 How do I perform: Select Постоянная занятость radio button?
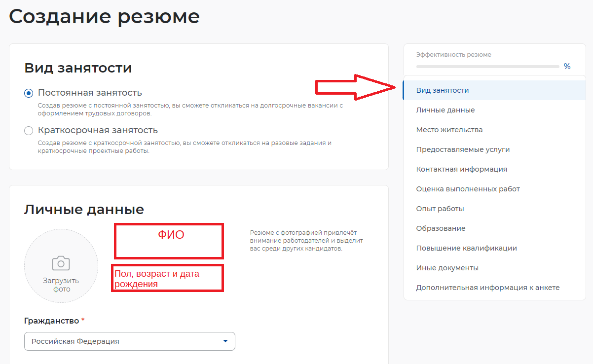click(29, 93)
